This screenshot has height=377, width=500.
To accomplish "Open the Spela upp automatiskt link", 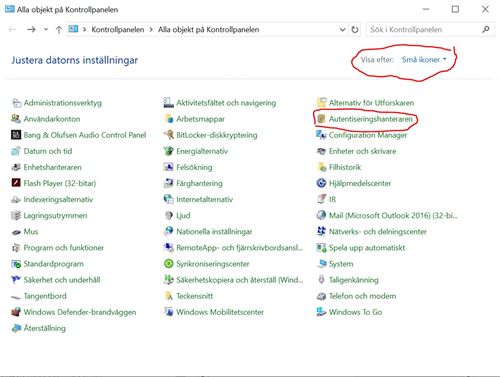I will 367,248.
